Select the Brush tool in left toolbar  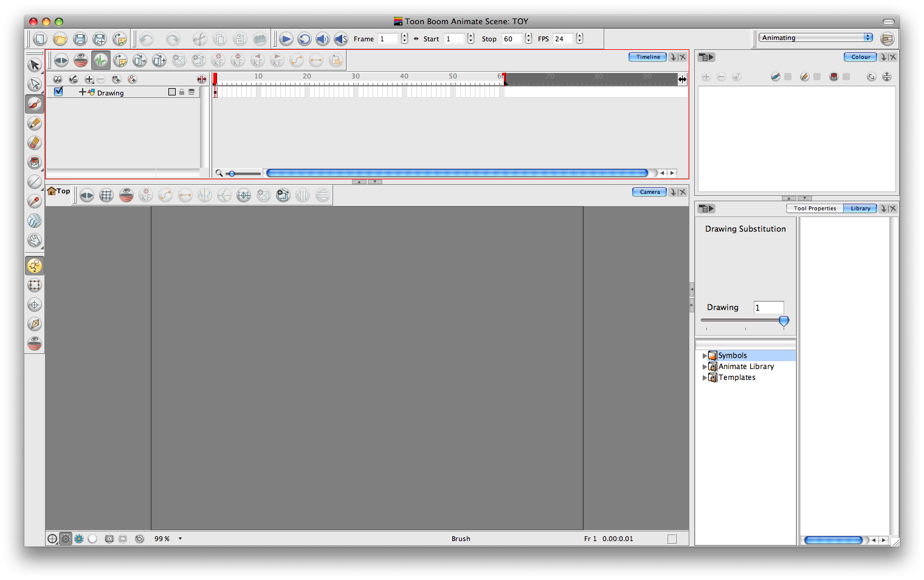click(35, 104)
